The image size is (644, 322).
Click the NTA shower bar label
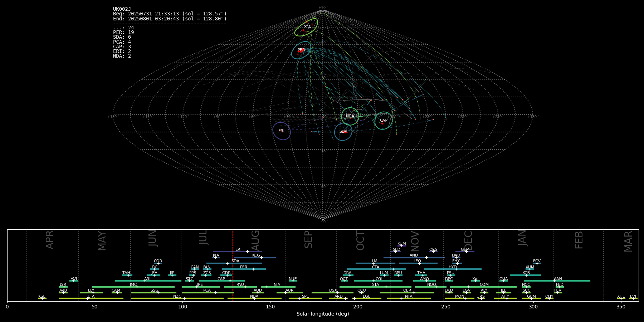click(x=409, y=297)
